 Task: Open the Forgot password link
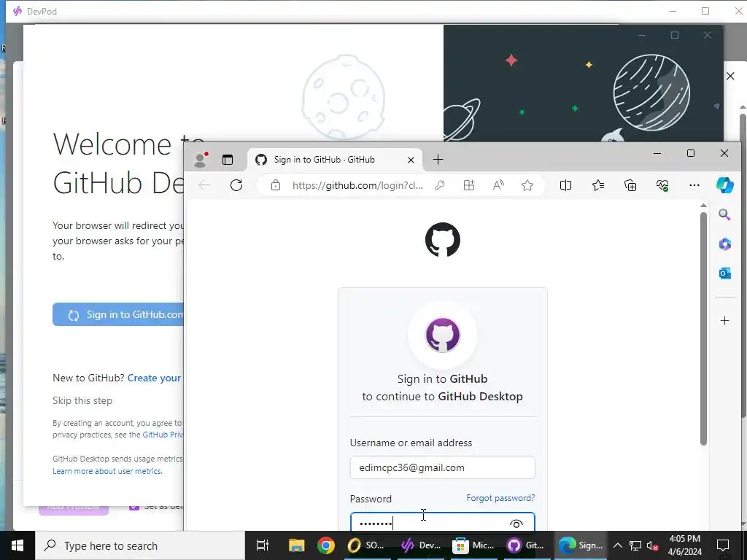(500, 498)
